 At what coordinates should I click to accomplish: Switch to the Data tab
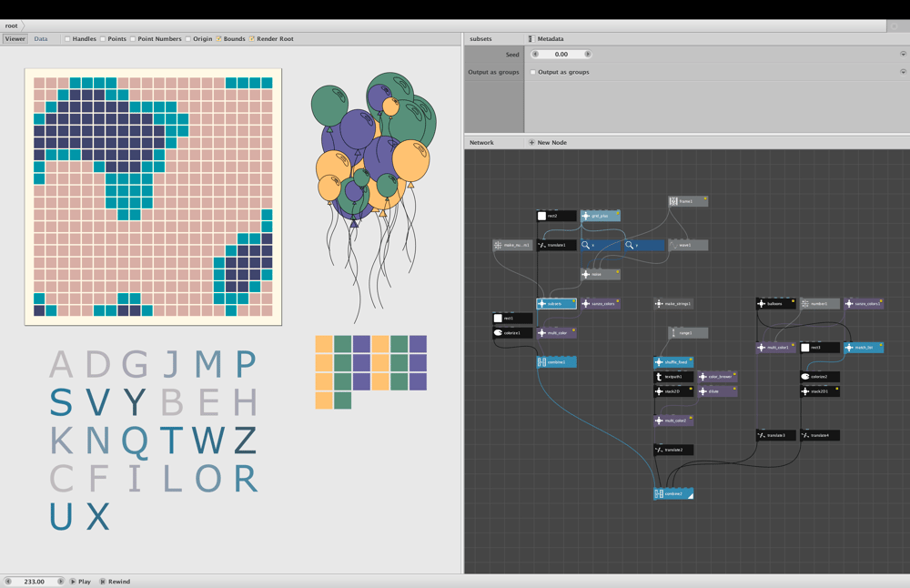[x=41, y=39]
